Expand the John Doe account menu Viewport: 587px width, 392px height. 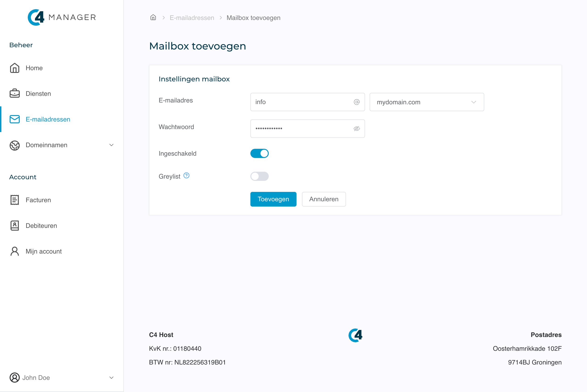coord(111,378)
